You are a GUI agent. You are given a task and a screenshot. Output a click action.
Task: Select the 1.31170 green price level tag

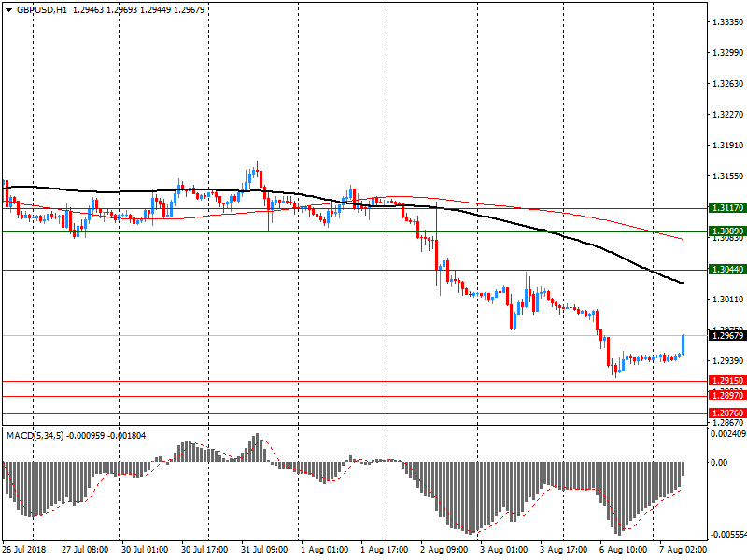726,208
